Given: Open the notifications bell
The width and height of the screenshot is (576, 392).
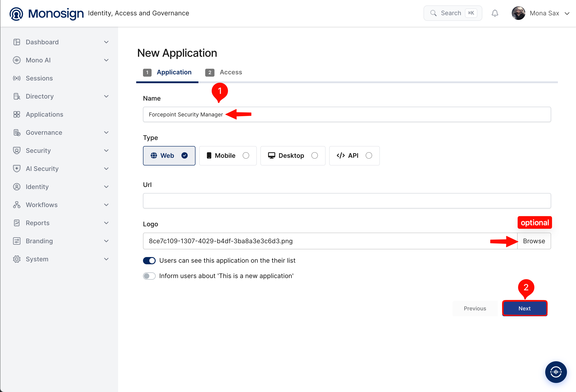Looking at the screenshot, I should [495, 13].
